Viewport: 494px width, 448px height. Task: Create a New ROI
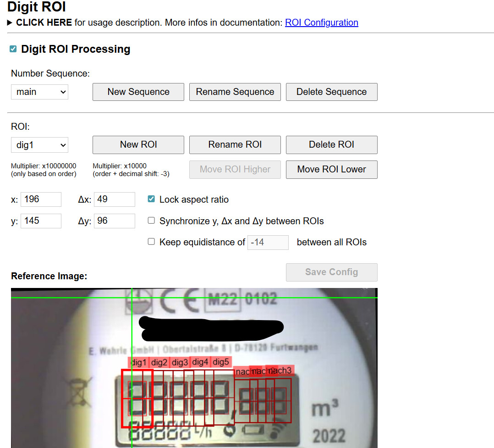(138, 145)
